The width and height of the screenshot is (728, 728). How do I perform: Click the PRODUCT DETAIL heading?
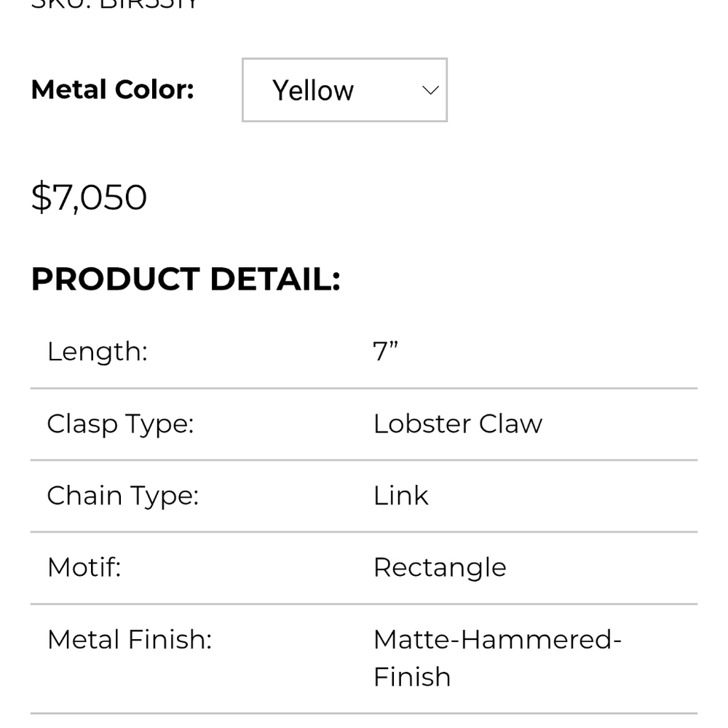pos(186,279)
